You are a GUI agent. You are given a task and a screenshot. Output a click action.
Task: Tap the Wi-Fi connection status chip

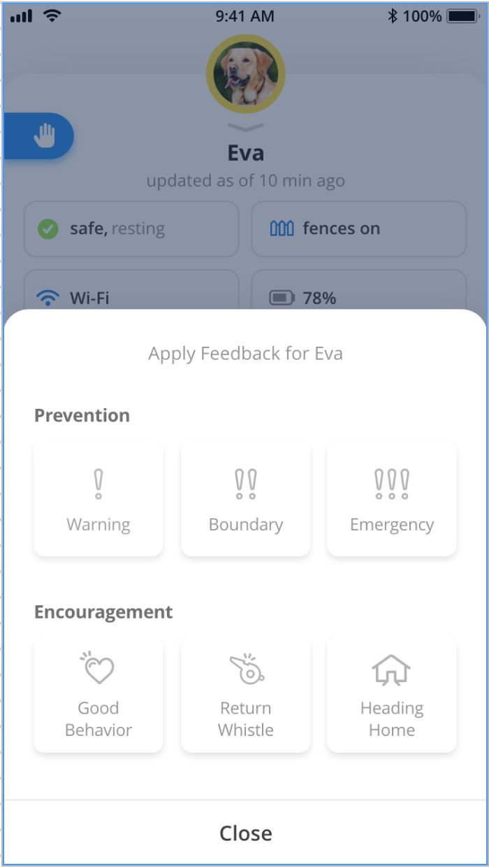[131, 294]
